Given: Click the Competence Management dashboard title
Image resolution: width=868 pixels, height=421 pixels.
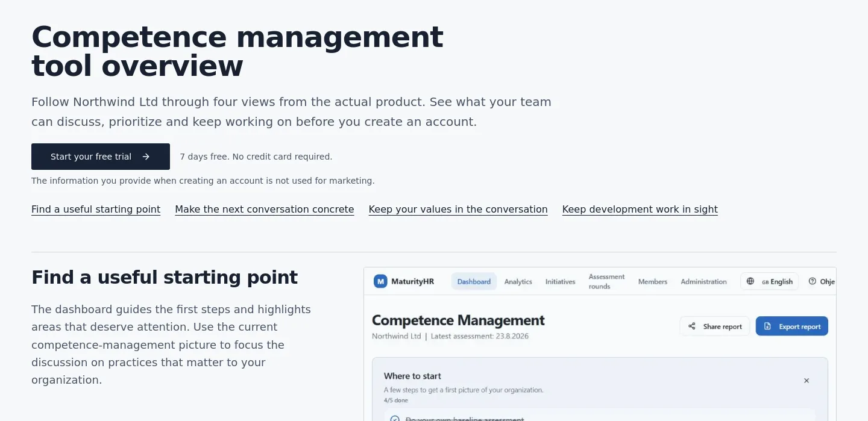Looking at the screenshot, I should point(458,320).
